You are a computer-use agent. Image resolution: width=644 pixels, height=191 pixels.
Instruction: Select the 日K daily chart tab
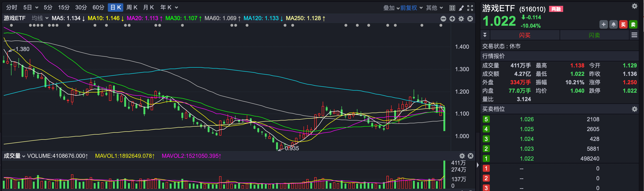116,7
